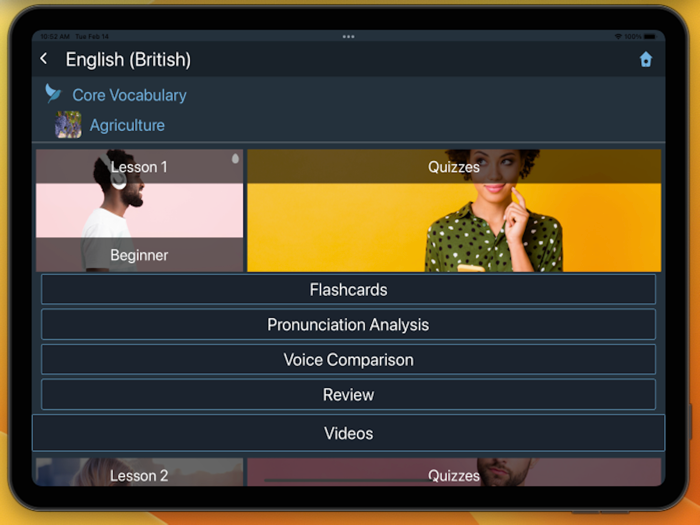Click the time in the status bar
This screenshot has height=525, width=700.
coord(55,37)
